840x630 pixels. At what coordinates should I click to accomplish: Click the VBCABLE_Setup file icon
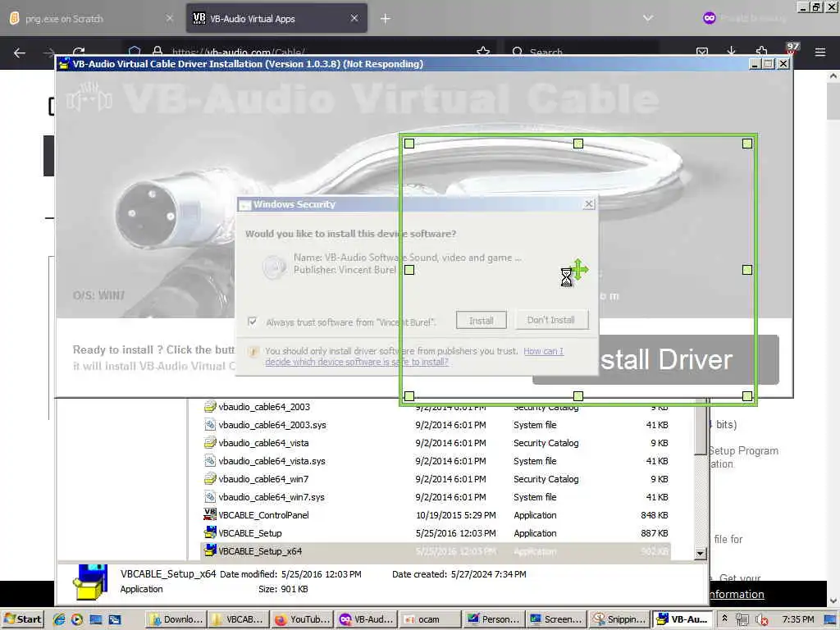pyautogui.click(x=209, y=532)
